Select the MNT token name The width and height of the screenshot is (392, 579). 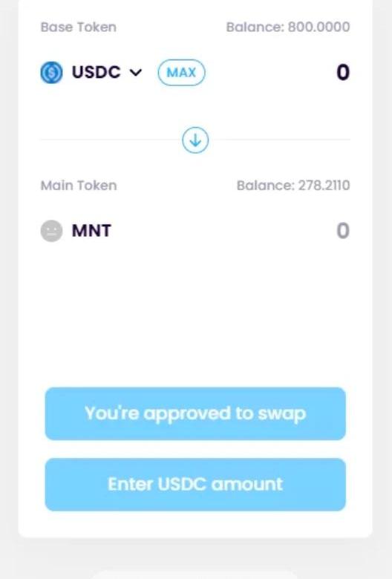tap(91, 231)
